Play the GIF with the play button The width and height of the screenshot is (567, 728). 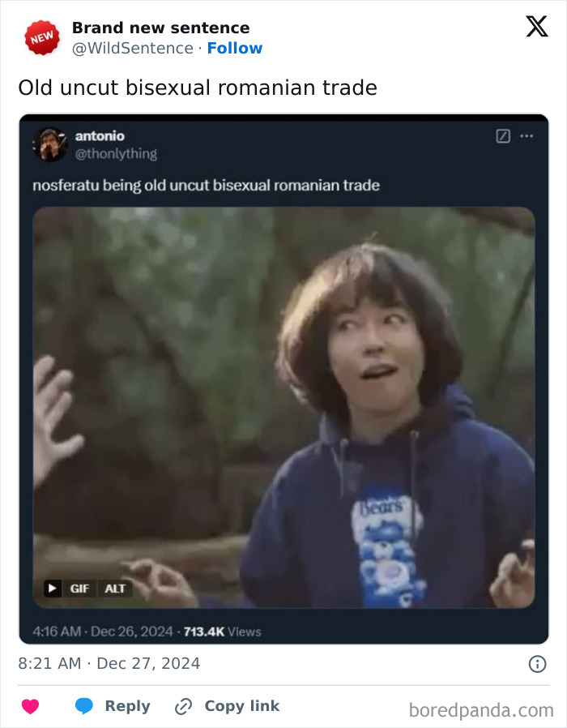click(53, 589)
